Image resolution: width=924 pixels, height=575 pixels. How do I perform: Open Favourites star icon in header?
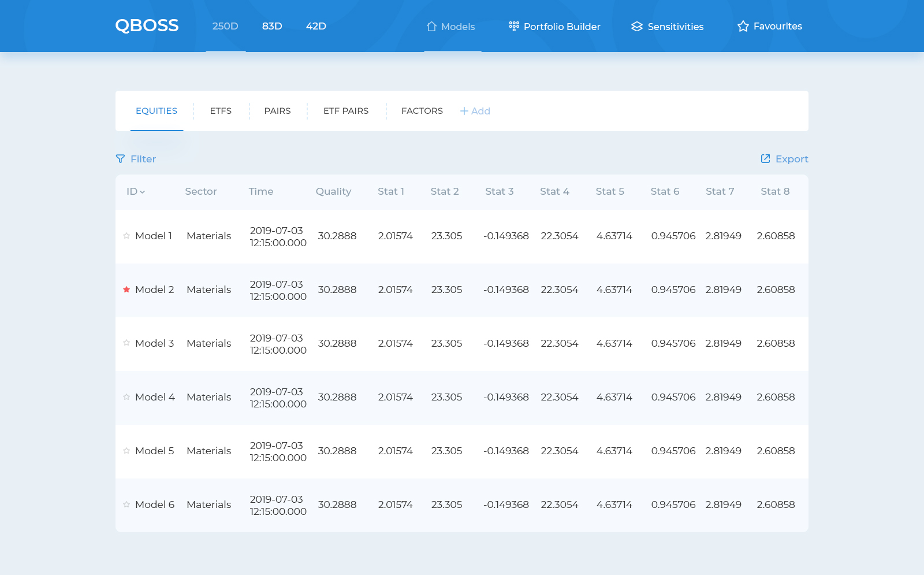point(743,27)
